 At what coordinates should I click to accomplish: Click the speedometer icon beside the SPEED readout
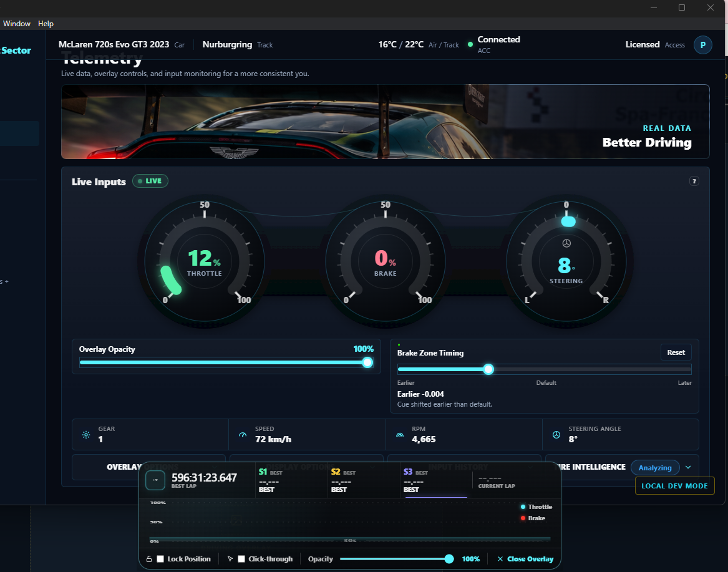243,435
